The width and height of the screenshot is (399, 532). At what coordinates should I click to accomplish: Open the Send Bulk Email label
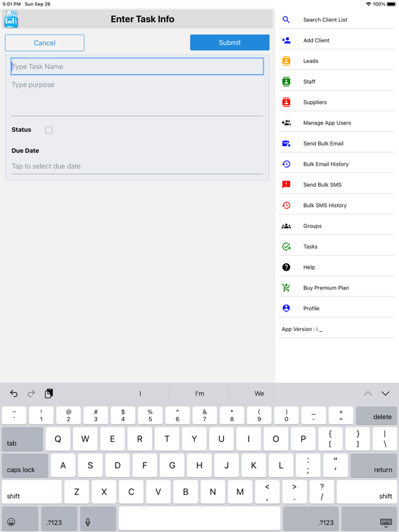(323, 143)
